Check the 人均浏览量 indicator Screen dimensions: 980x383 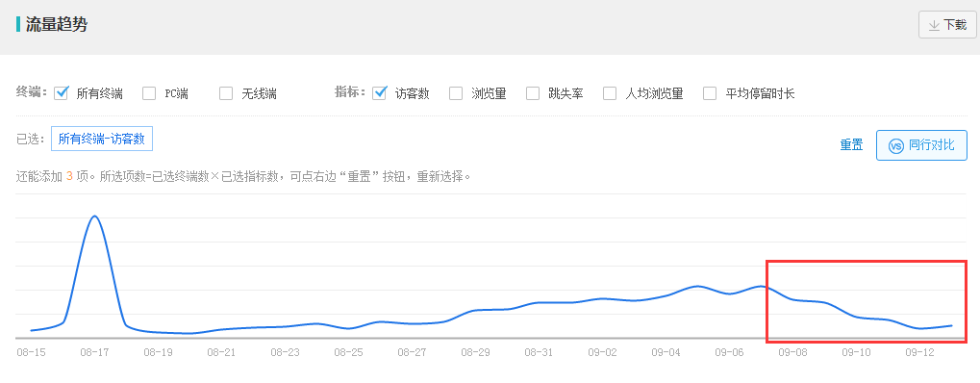point(610,94)
